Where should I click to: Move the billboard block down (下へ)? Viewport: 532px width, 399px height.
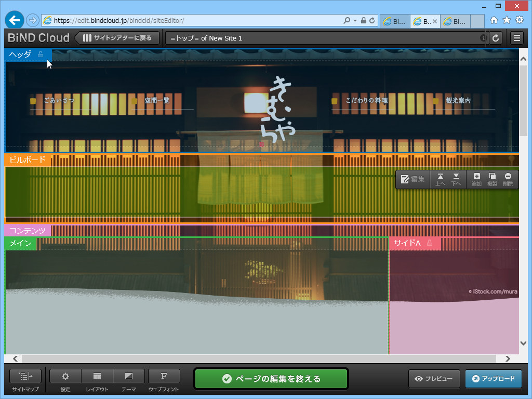[456, 179]
